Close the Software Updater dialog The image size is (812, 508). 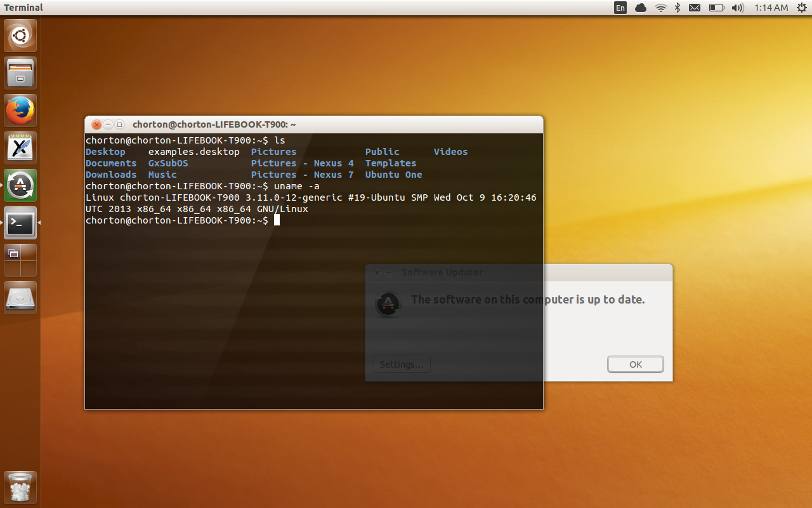(377, 272)
